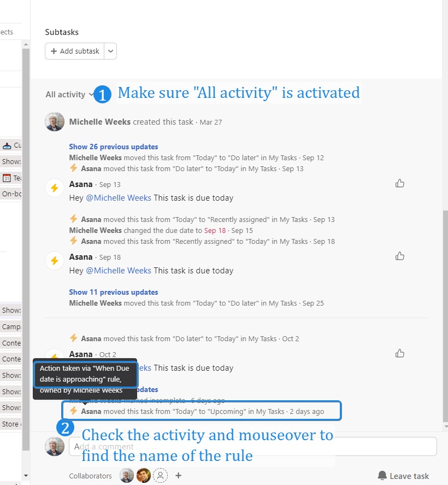Viewport: 448px width, 485px height.
Task: Like the Asana Oct 2 comment
Action: 400,353
